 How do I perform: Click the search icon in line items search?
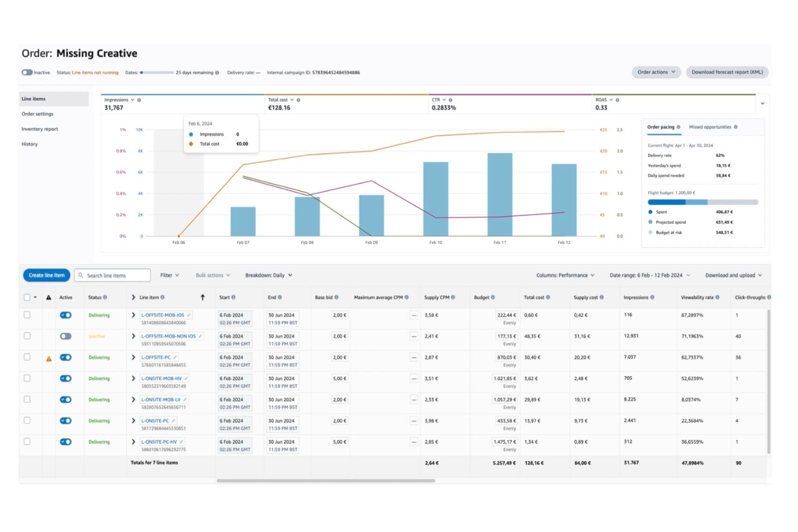click(80, 275)
